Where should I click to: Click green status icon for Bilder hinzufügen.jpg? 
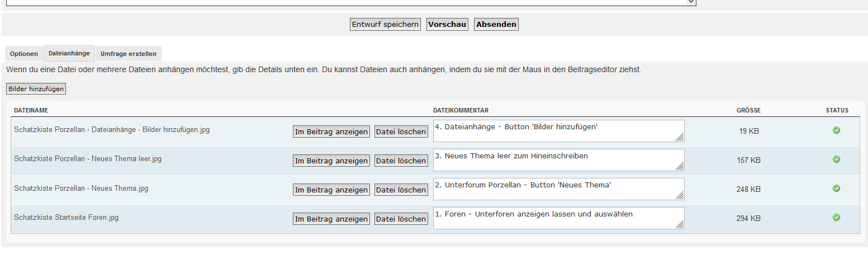(x=836, y=130)
